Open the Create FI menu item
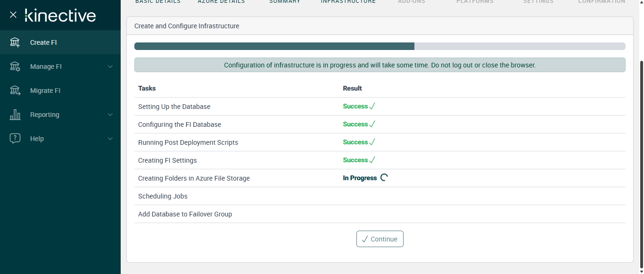 pos(43,42)
